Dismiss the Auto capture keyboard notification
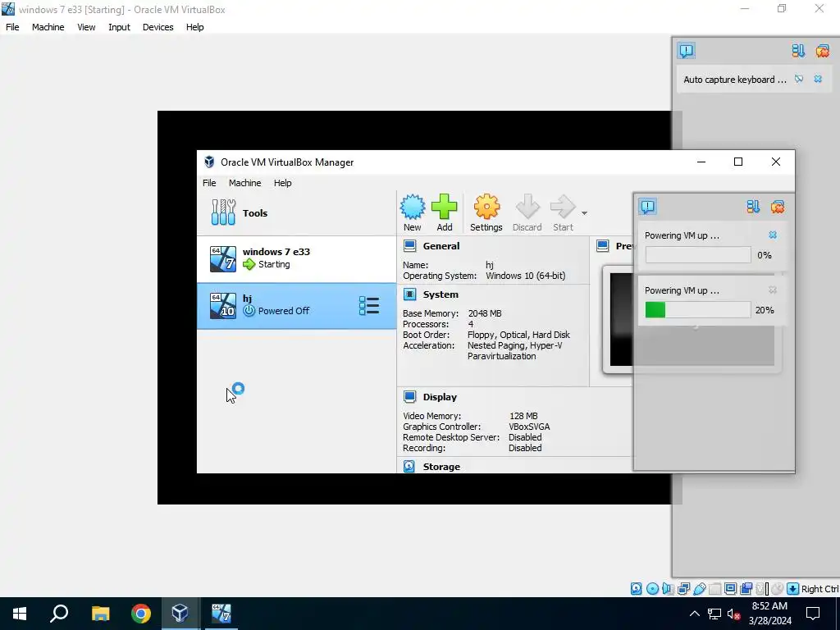Image resolution: width=840 pixels, height=630 pixels. (x=818, y=79)
